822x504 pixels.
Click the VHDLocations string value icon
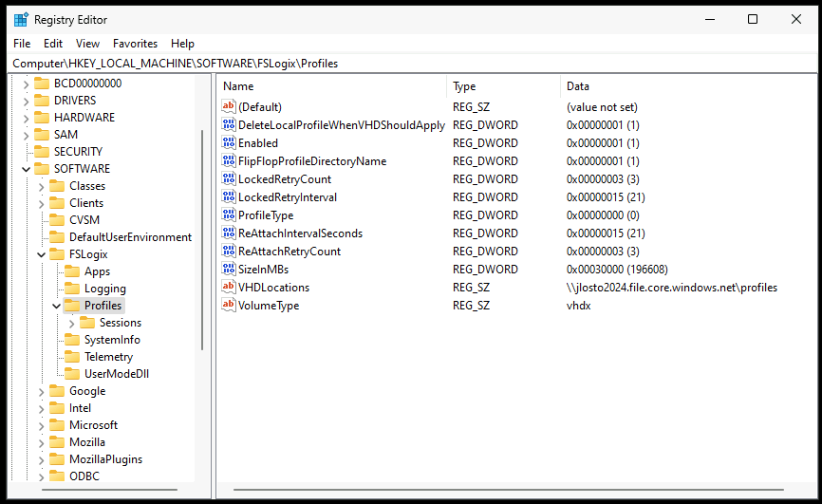coord(229,287)
